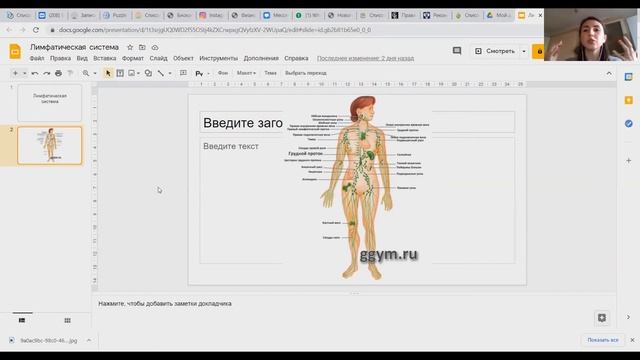Screen dimensions: 640x360
Task: Choose the select cursor tool
Action: pyautogui.click(x=108, y=73)
